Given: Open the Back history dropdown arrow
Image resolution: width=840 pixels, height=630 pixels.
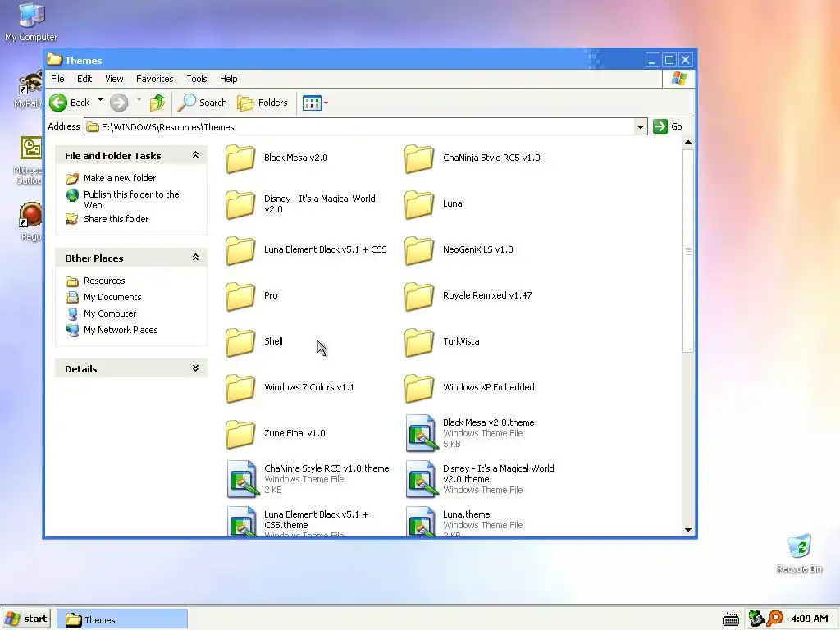Looking at the screenshot, I should (100, 100).
